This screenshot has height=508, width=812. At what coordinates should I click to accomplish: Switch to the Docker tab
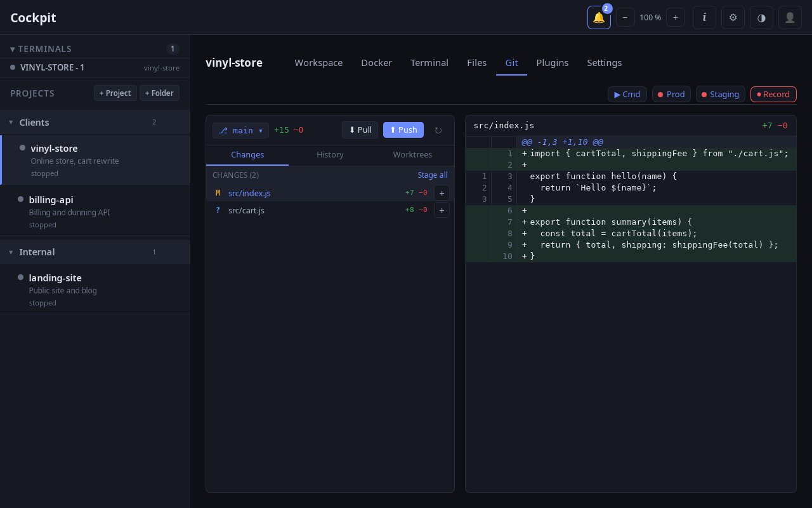pyautogui.click(x=377, y=63)
